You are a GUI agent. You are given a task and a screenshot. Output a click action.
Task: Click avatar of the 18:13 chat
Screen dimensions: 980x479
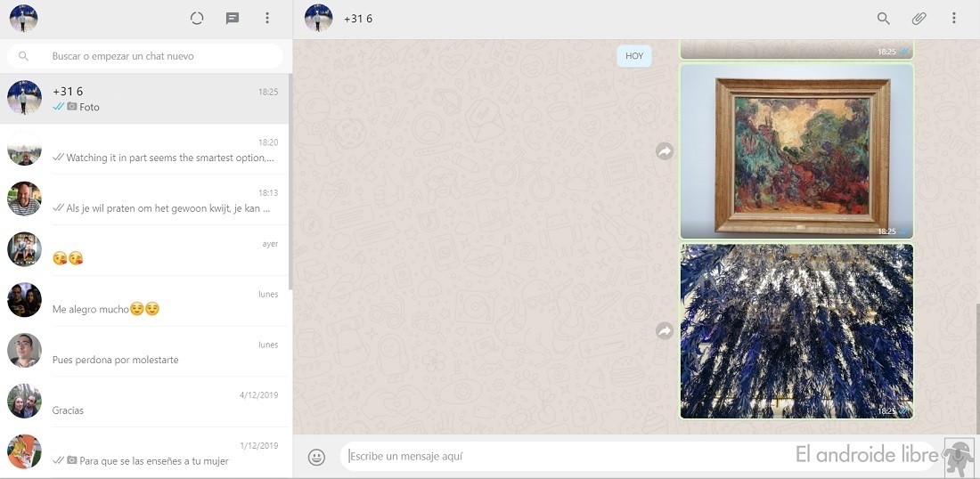(24, 199)
